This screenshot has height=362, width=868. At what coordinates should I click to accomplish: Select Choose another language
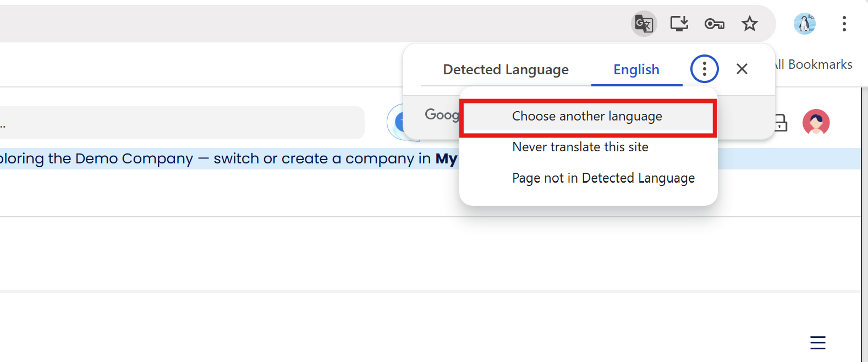(587, 117)
